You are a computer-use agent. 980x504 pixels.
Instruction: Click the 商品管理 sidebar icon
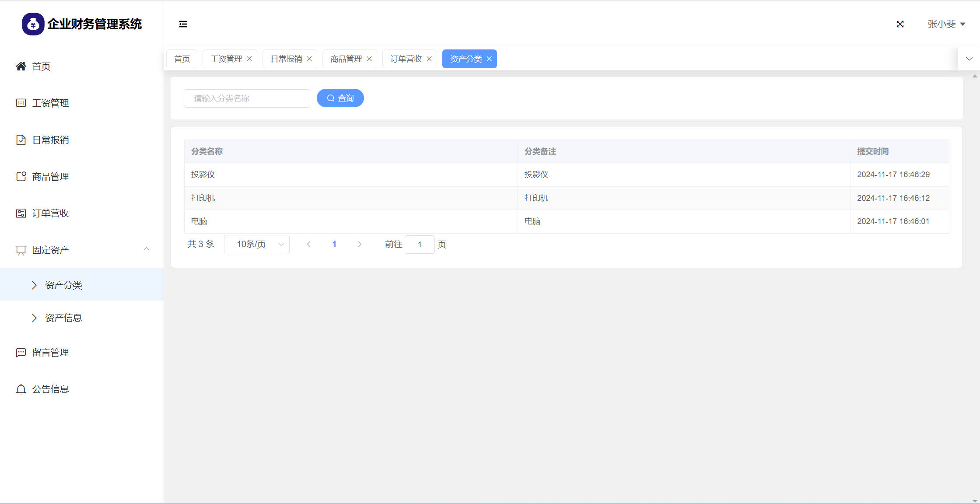pyautogui.click(x=21, y=176)
